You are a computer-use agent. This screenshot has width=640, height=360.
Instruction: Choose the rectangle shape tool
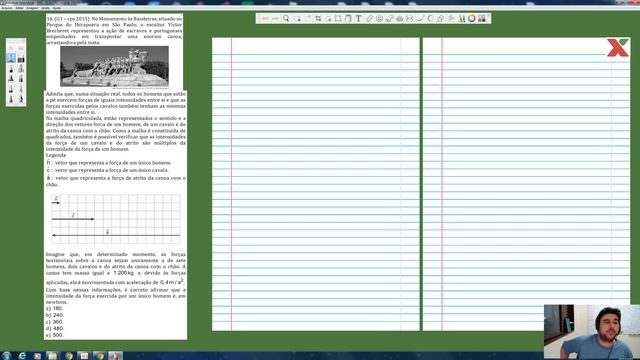click(338, 18)
